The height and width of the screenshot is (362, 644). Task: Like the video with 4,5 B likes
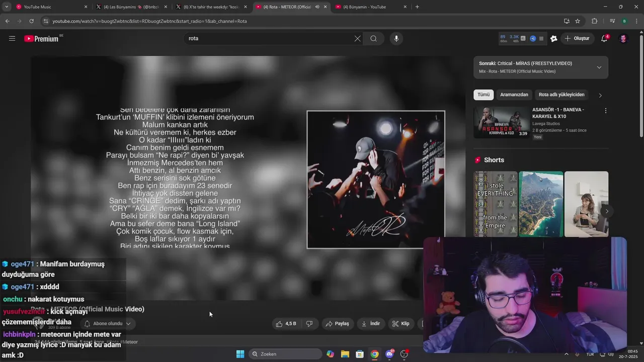(x=286, y=324)
